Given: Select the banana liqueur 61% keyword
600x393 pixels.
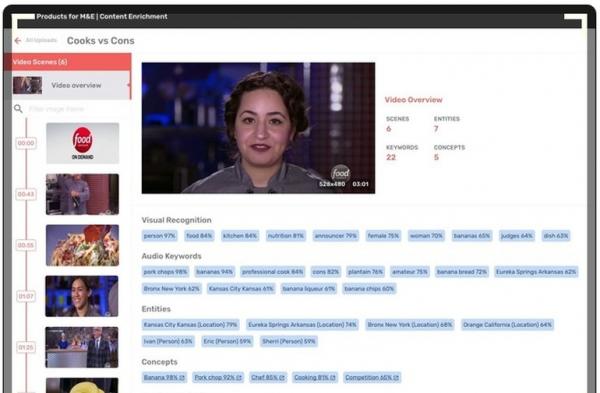Looking at the screenshot, I should [x=309, y=289].
